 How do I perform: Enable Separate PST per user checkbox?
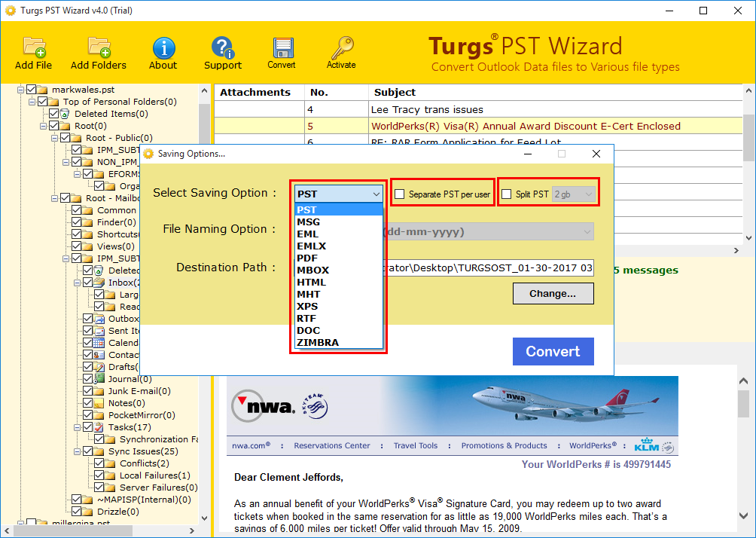click(400, 194)
